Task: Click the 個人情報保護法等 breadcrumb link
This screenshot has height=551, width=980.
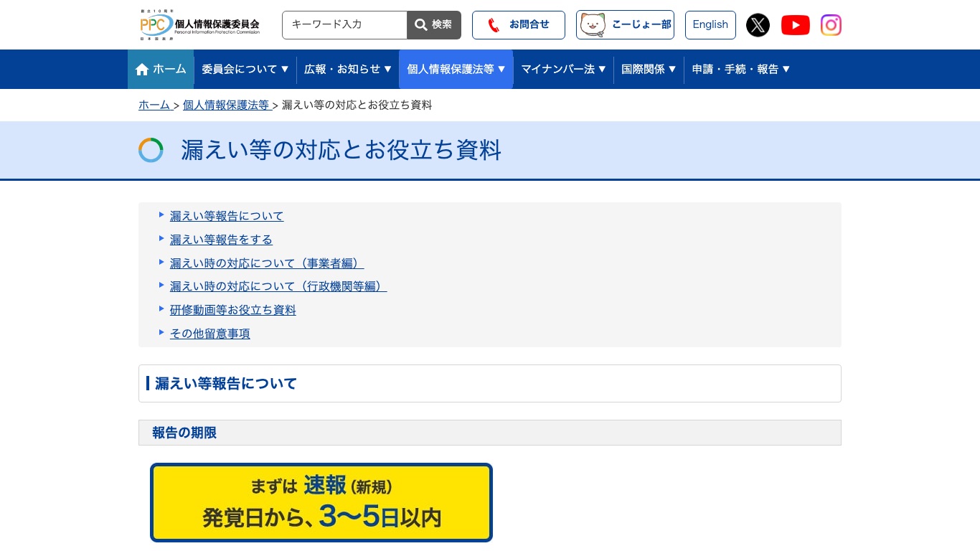Action: (226, 105)
